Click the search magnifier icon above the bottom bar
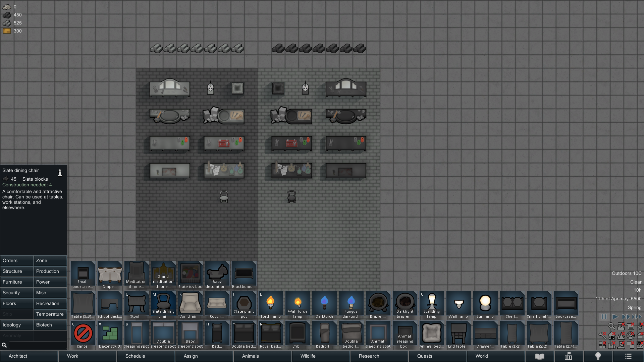Screen dimensions: 644x362 click(611, 326)
